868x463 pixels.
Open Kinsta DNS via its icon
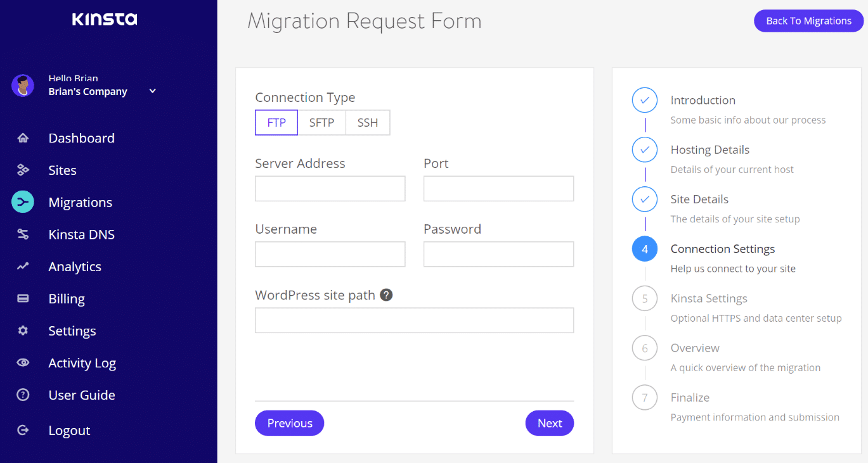click(x=23, y=234)
